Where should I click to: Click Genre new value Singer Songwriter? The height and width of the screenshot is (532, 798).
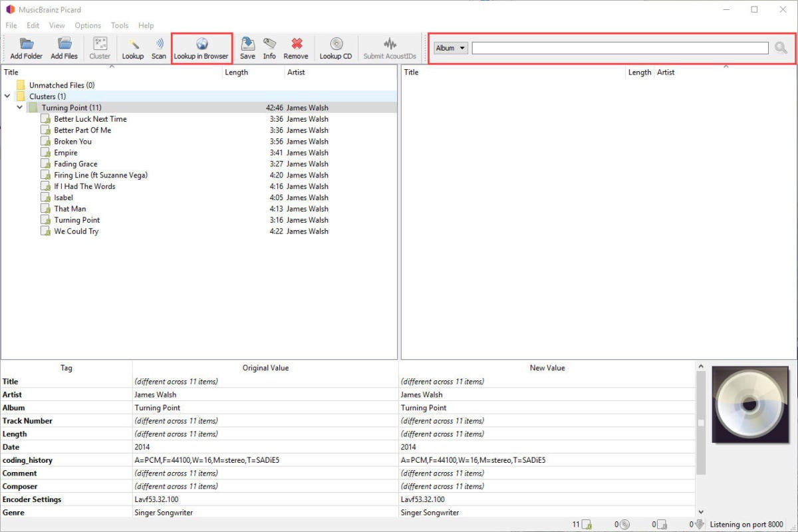pyautogui.click(x=430, y=513)
